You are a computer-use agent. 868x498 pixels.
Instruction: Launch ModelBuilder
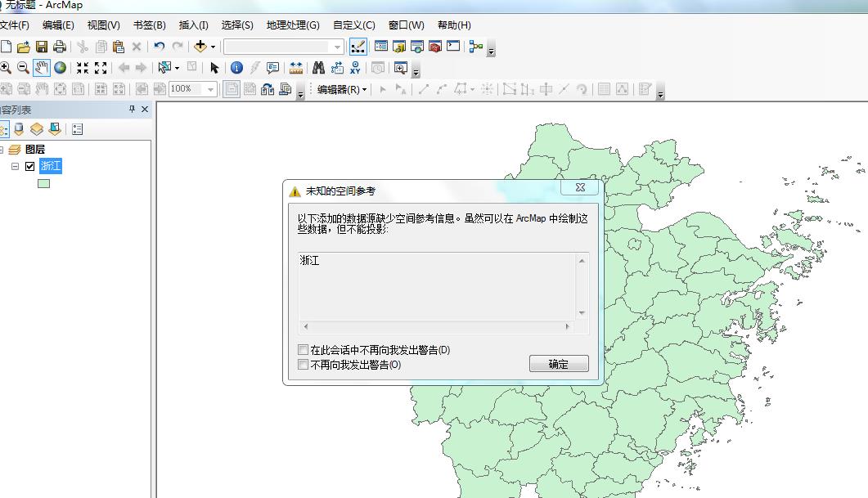475,47
